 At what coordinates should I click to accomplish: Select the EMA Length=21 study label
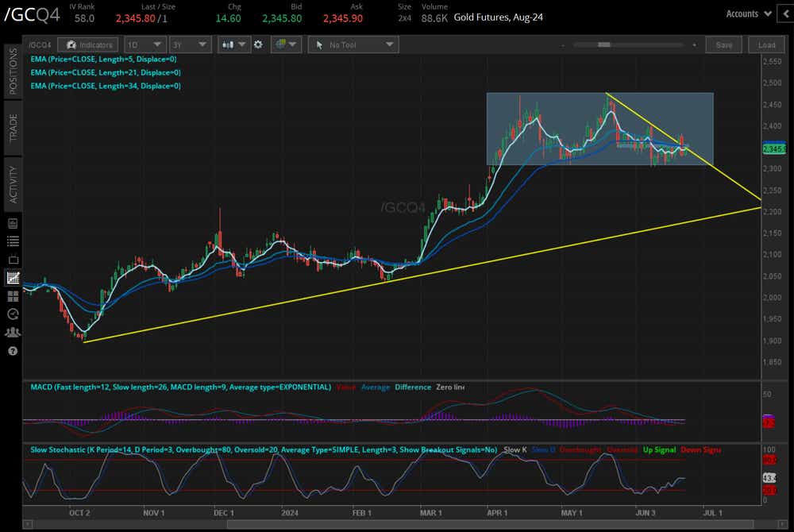tap(106, 72)
